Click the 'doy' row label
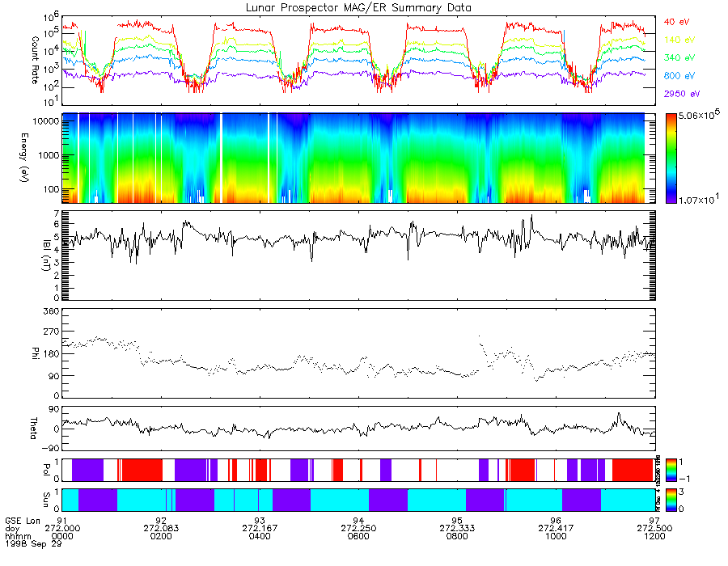Image resolution: width=728 pixels, height=566 pixels. point(12,529)
